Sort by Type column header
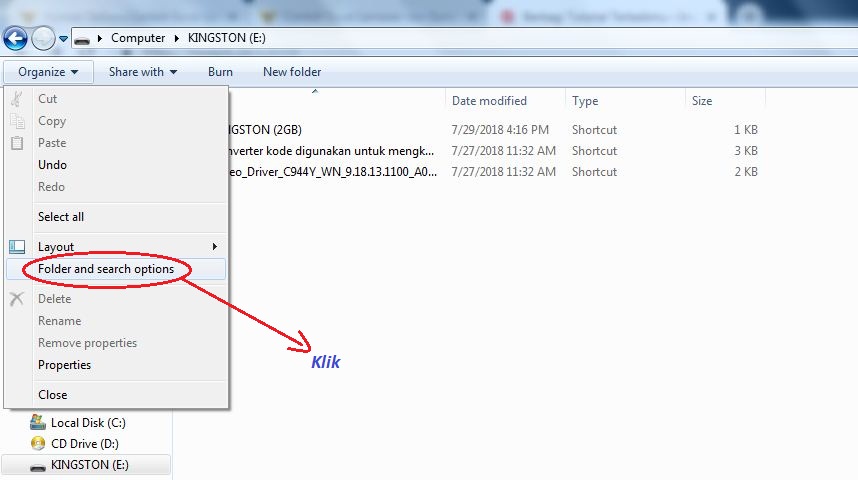The image size is (858, 480). tap(585, 101)
